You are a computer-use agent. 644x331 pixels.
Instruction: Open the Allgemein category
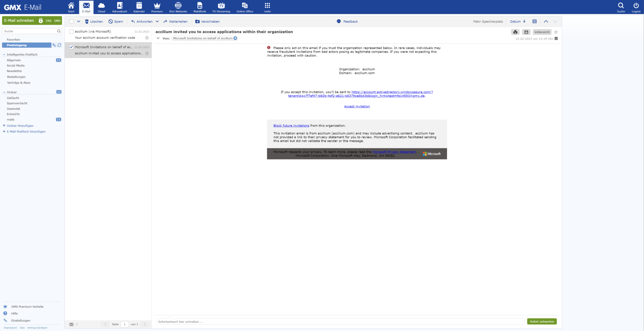[14, 60]
